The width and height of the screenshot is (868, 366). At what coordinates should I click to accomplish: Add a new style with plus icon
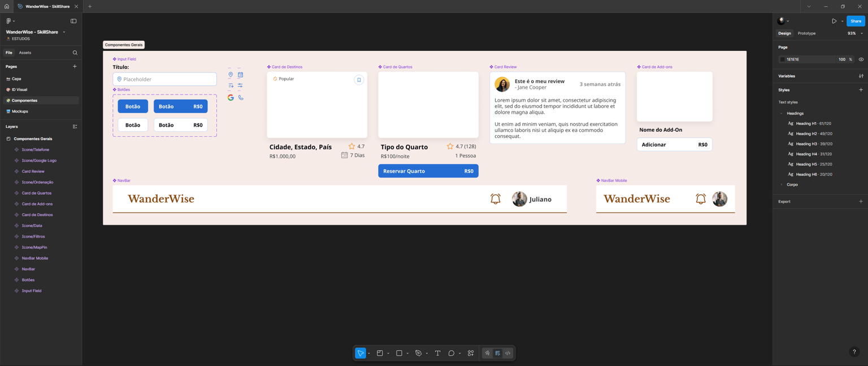[861, 90]
